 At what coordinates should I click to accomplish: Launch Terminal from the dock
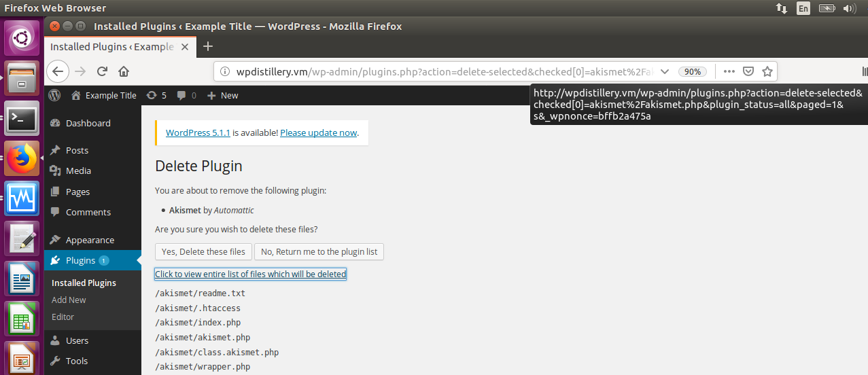[x=22, y=119]
